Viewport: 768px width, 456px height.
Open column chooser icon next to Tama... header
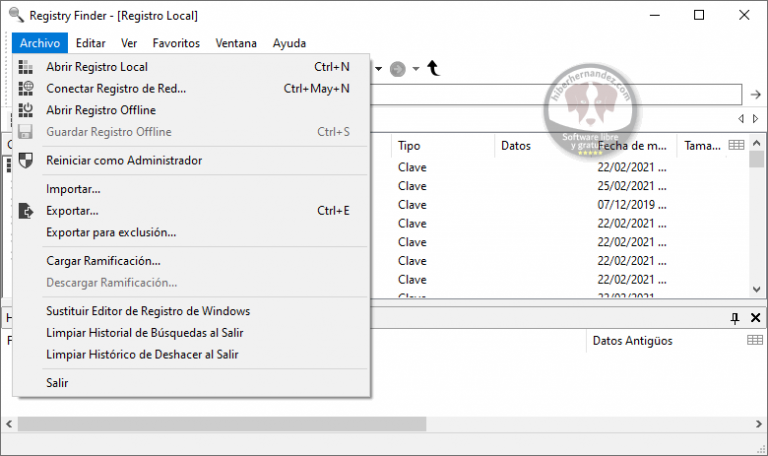(736, 146)
